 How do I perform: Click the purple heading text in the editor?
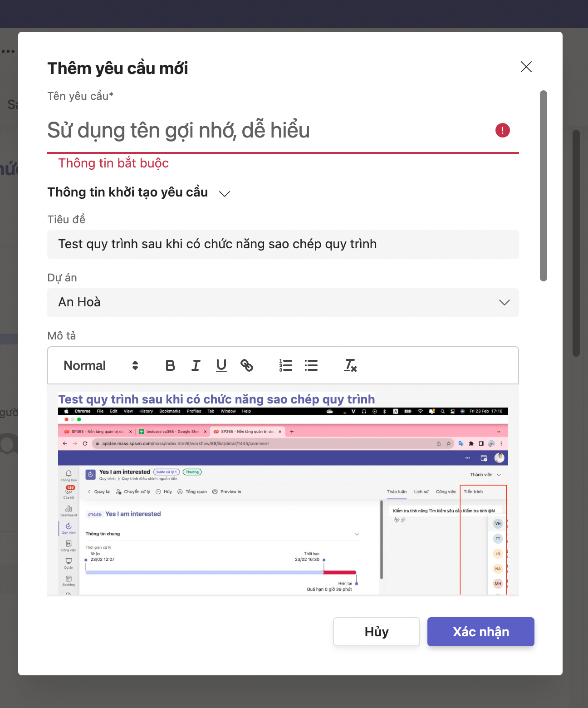216,399
